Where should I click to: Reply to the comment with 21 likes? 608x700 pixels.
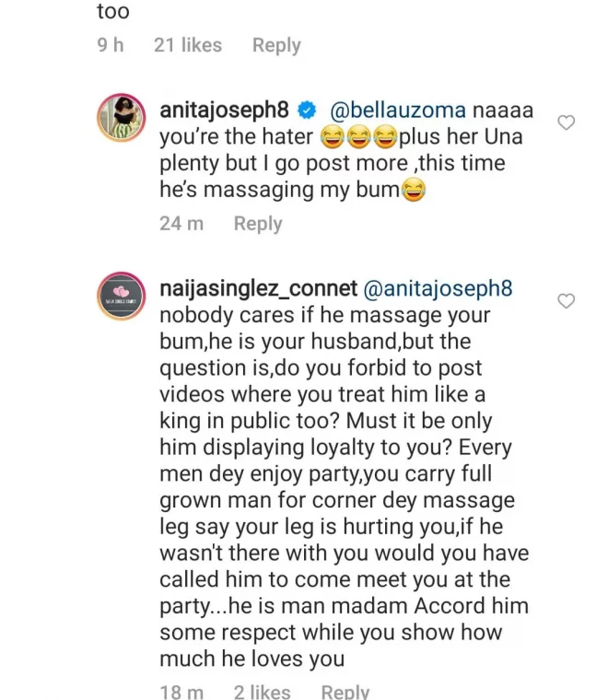276,45
